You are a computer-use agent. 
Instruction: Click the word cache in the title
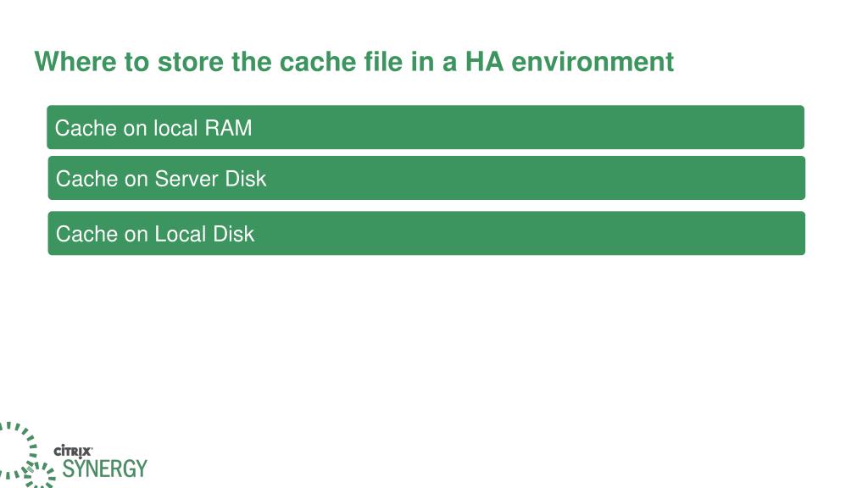(x=318, y=61)
